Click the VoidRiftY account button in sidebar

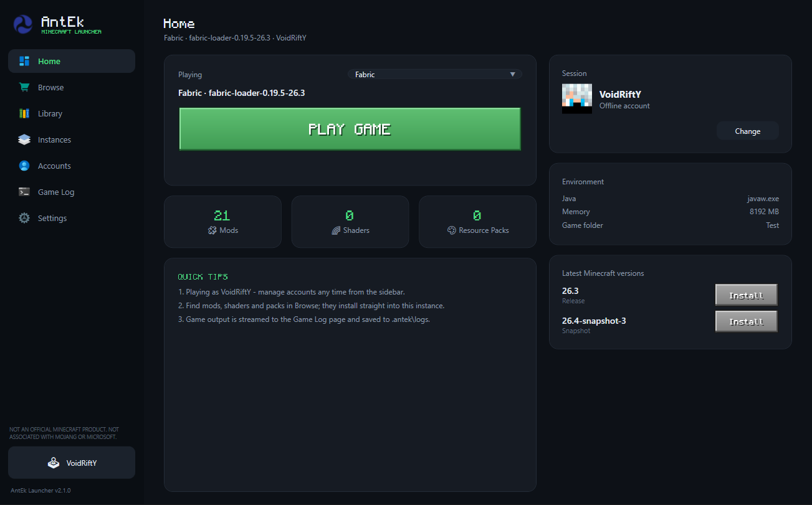[72, 463]
